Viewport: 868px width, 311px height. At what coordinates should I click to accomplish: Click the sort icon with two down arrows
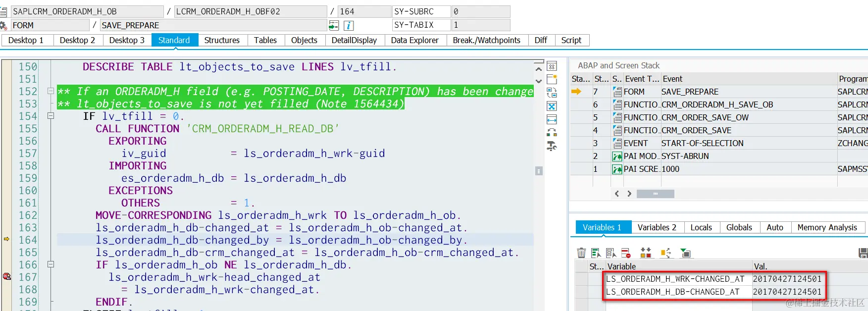(646, 253)
